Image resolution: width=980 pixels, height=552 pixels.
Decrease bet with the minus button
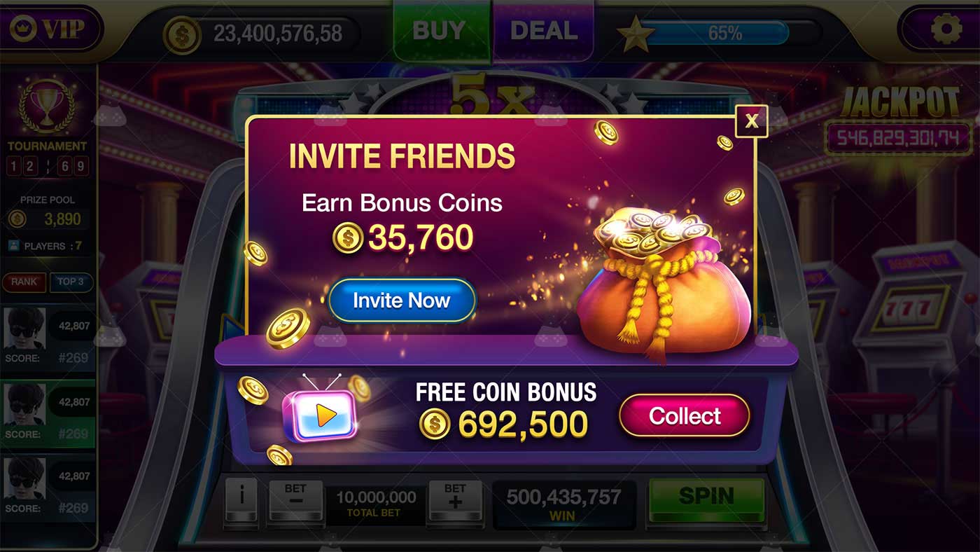[295, 499]
